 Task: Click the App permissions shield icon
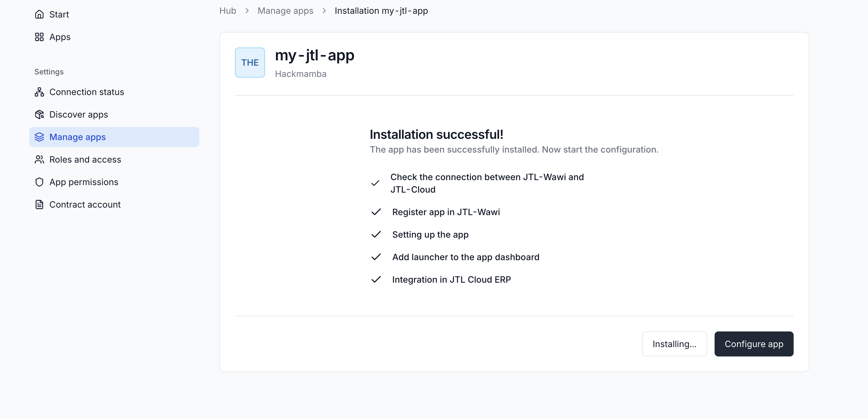tap(39, 182)
